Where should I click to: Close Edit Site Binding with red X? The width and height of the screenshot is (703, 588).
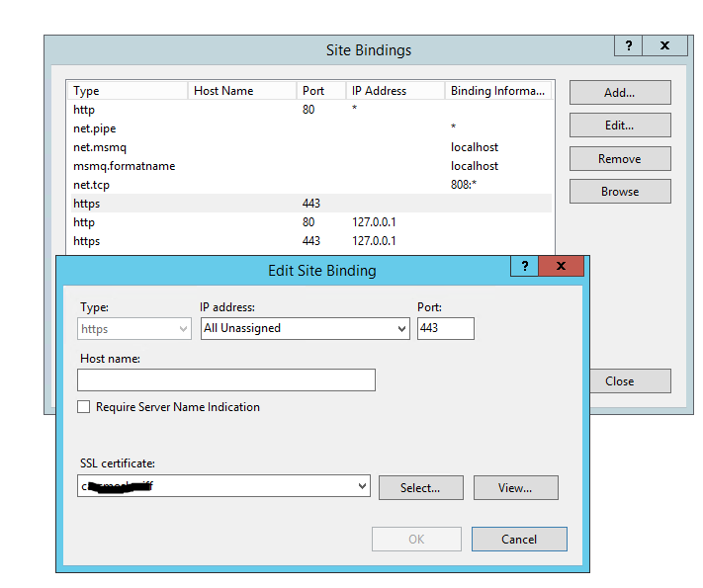point(562,267)
